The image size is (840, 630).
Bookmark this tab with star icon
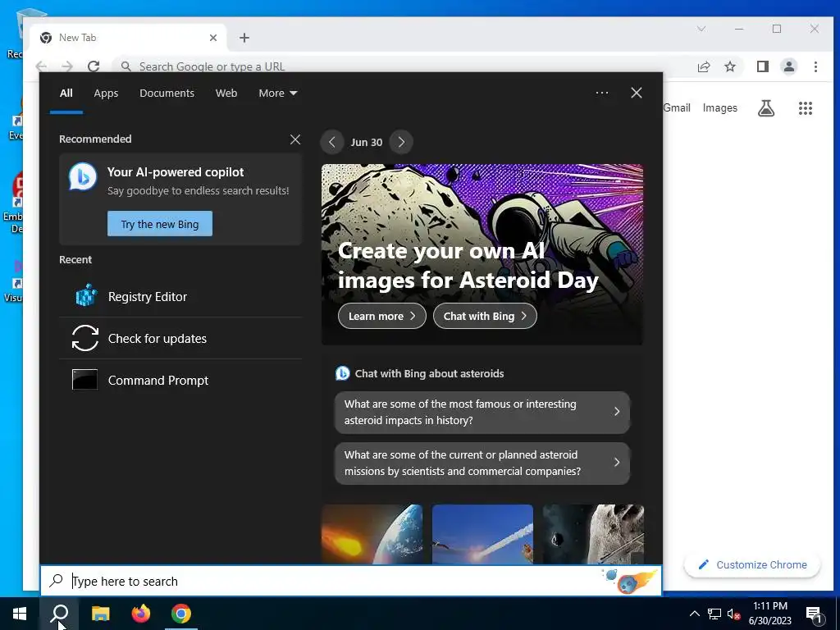(729, 66)
